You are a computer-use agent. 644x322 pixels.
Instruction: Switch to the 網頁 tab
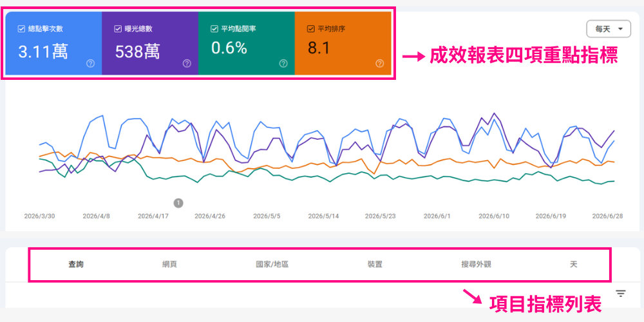coord(169,265)
